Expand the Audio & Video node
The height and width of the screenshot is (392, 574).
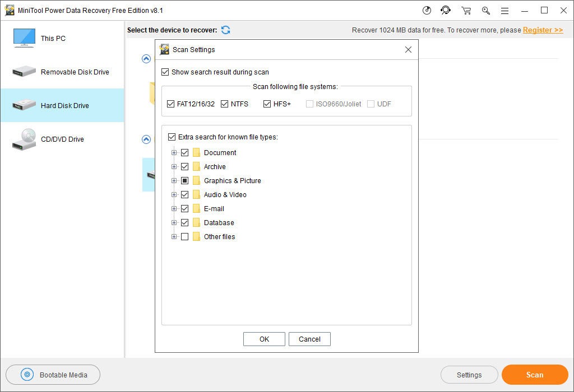click(174, 194)
